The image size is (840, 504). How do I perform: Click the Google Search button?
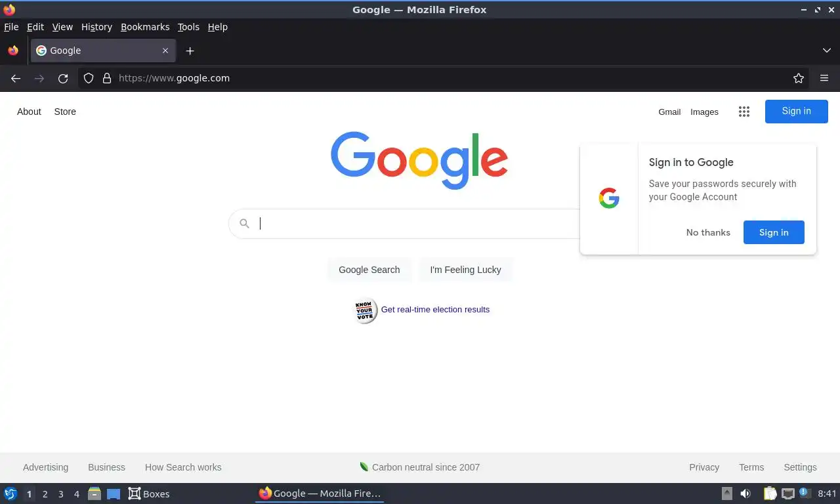369,270
